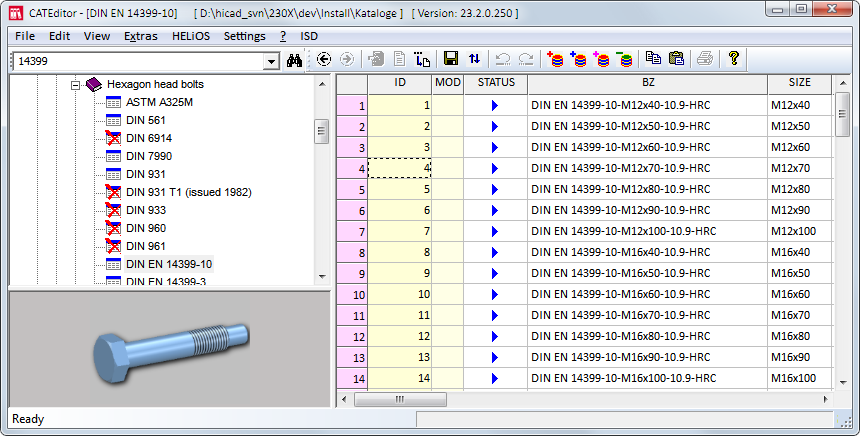The image size is (860, 436).
Task: Click the table scroll right arrow
Action: click(825, 399)
